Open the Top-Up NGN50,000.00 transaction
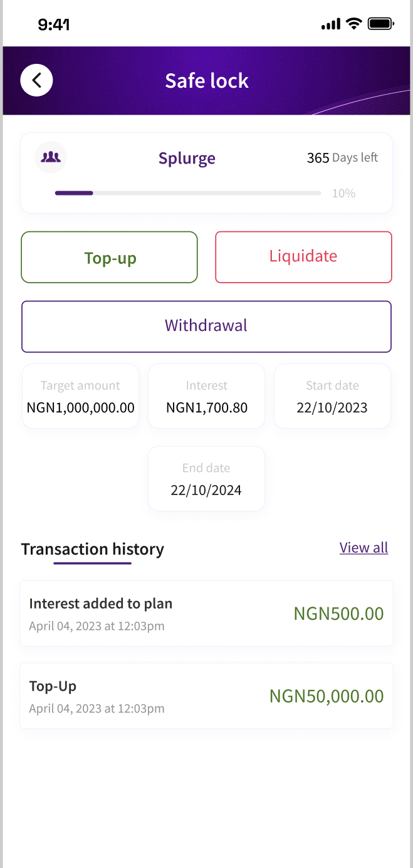 pos(206,696)
